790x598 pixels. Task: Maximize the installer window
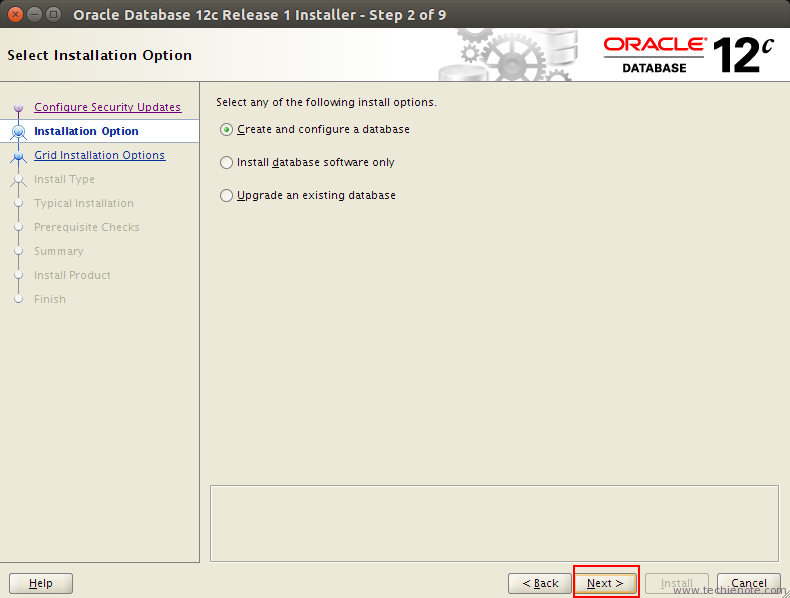53,15
